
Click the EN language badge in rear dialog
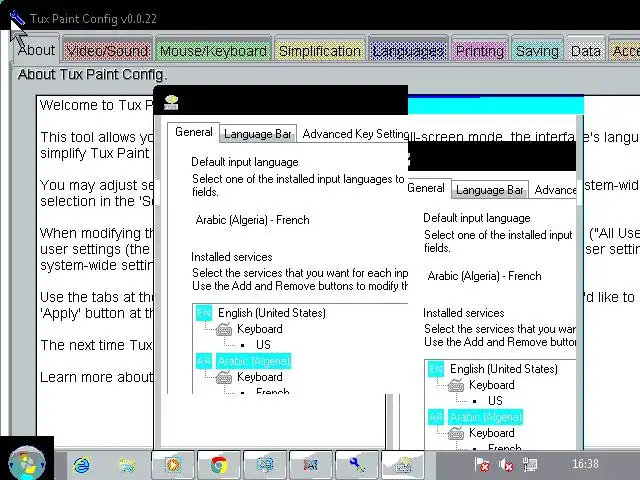click(x=436, y=369)
